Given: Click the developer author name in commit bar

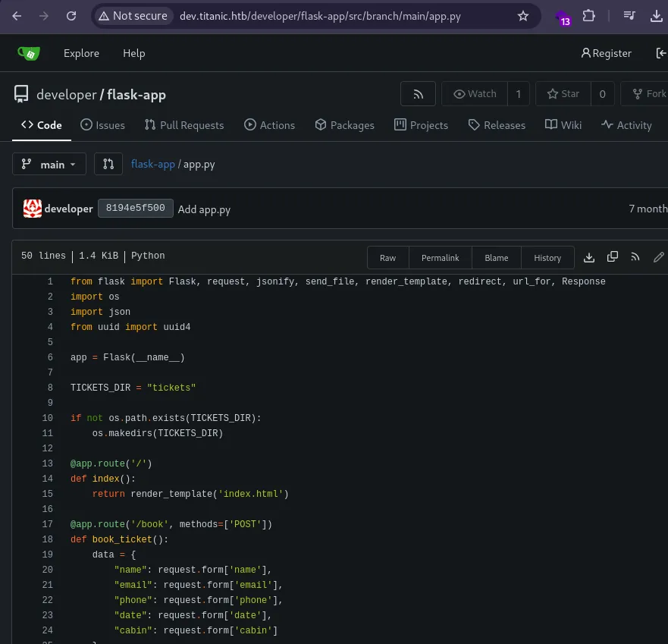Looking at the screenshot, I should tap(68, 209).
